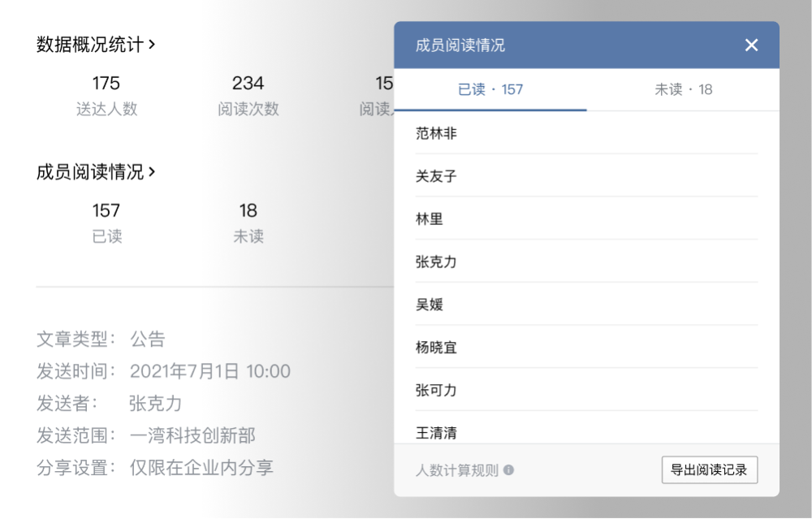The image size is (812, 519).
Task: Open the 人数计算规则 link
Action: pyautogui.click(x=457, y=470)
